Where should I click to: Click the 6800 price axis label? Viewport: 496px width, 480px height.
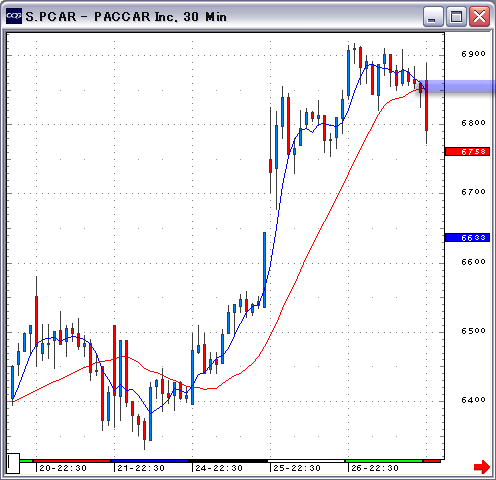point(473,123)
